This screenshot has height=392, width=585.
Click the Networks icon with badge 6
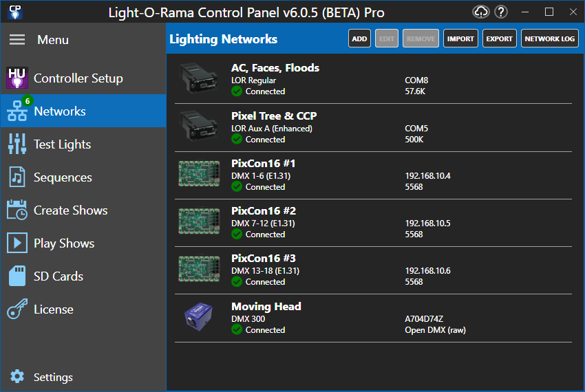[17, 111]
